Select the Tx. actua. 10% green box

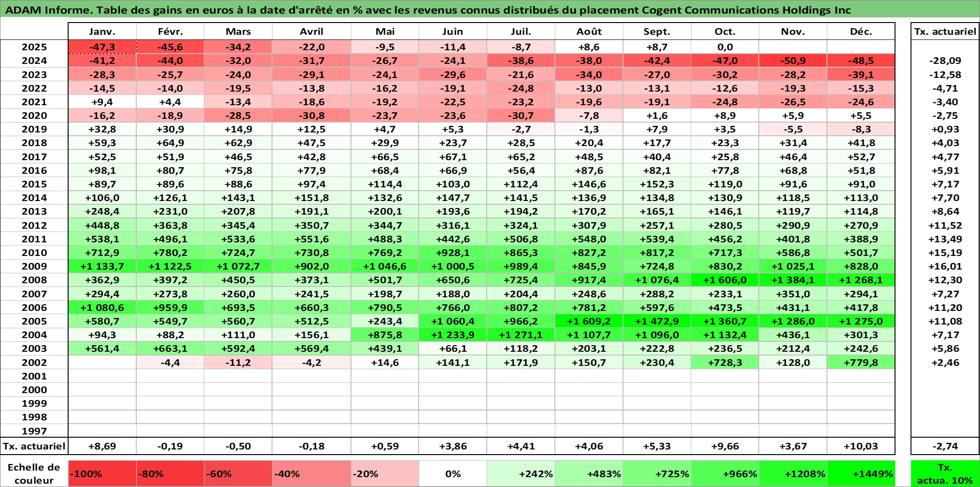[945, 473]
